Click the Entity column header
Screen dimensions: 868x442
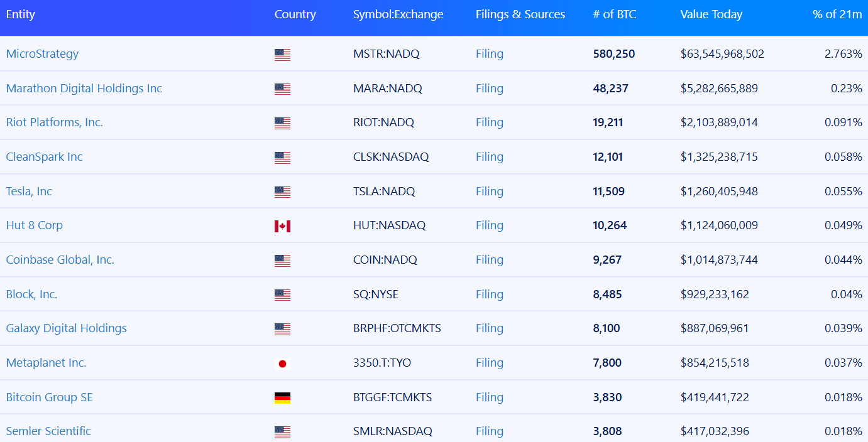[x=21, y=14]
